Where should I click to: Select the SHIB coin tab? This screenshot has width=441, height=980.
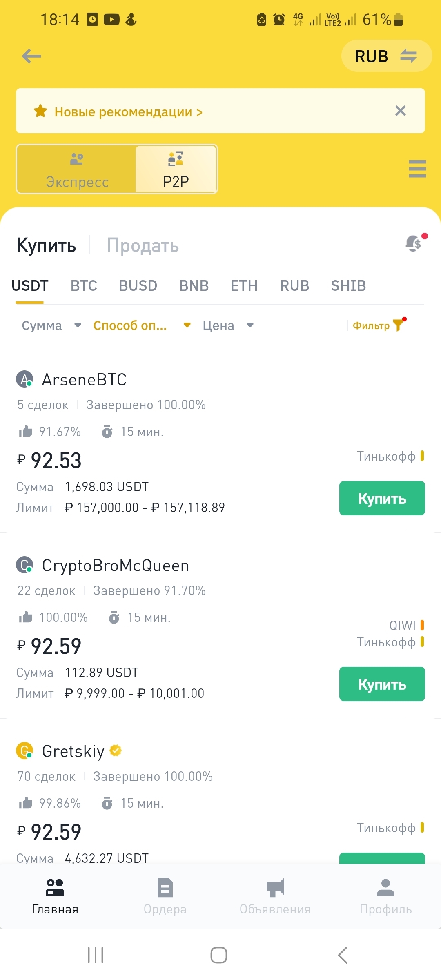click(348, 286)
